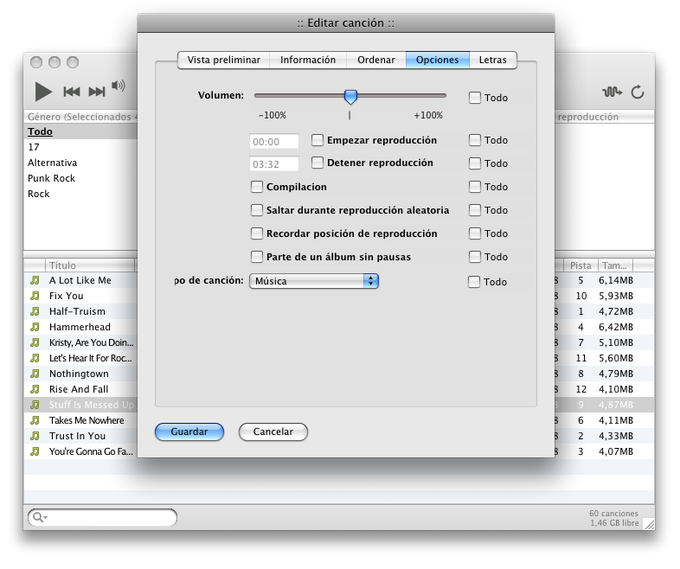Click the 4,07MB size cell
The height and width of the screenshot is (569, 680).
pos(616,451)
